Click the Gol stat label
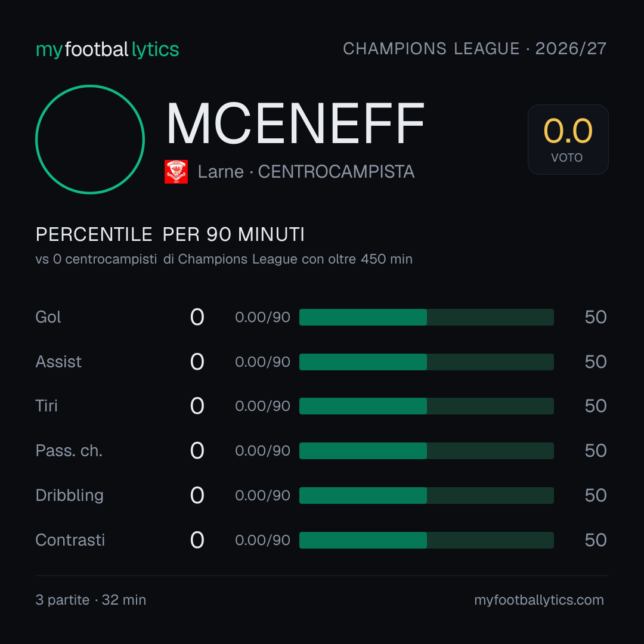The height and width of the screenshot is (644, 644). click(48, 317)
